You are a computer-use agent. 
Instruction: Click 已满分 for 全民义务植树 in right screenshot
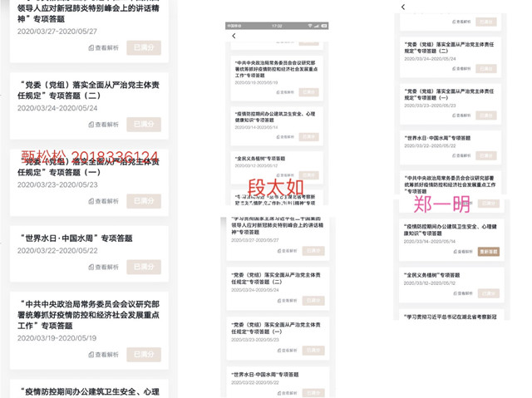coord(489,293)
